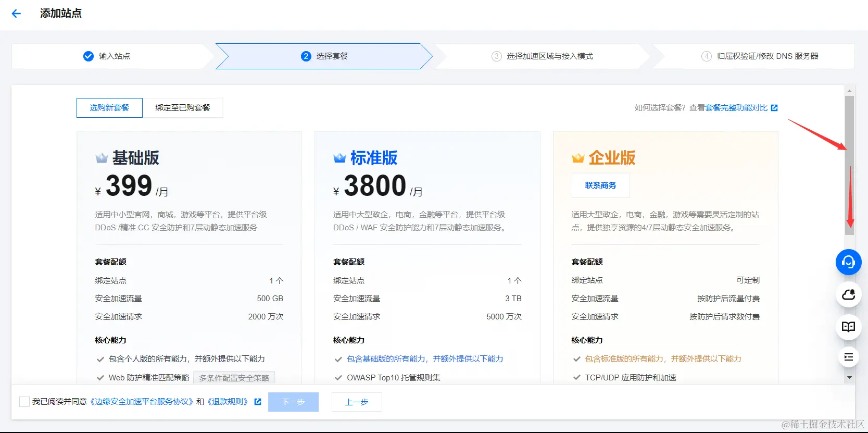868x433 pixels.
Task: Open the 退款规则 link
Action: [228, 402]
